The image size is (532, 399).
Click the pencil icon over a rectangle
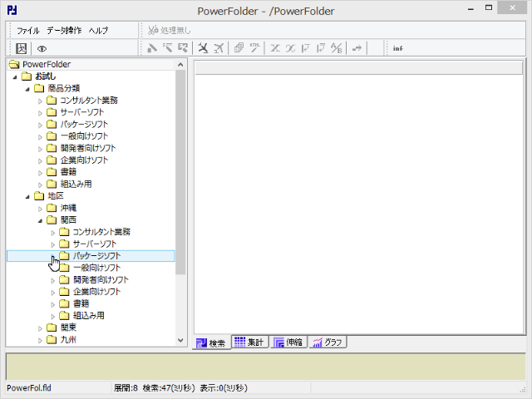click(x=183, y=48)
